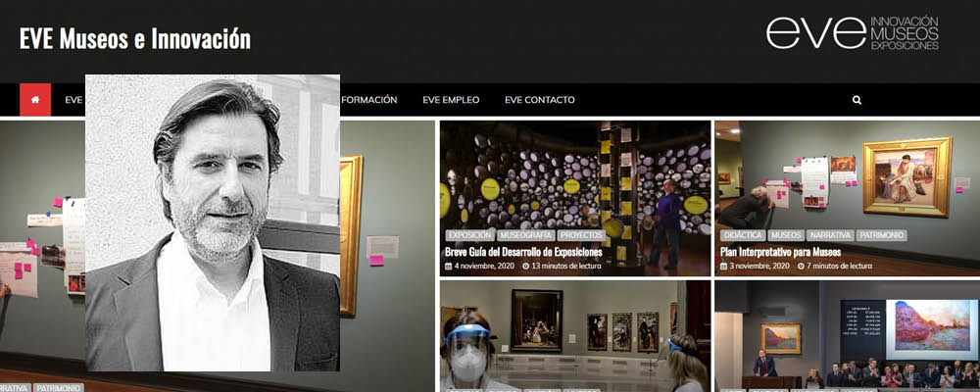Open the search magnifier icon
980x392 pixels.
857,100
